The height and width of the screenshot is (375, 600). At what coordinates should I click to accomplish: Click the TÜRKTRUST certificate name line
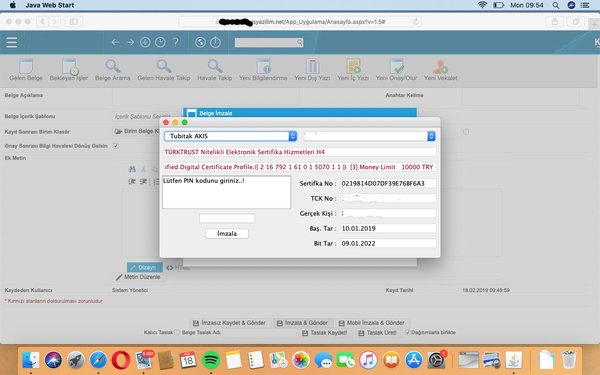pos(300,152)
